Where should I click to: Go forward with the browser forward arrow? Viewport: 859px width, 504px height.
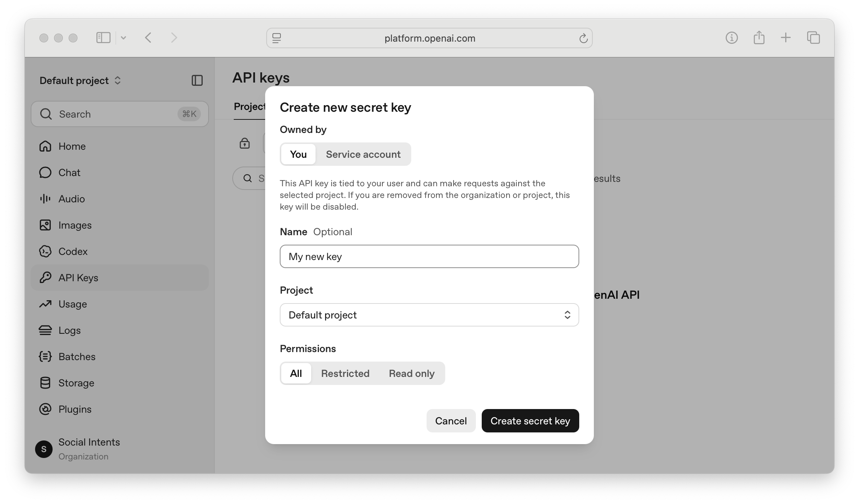[x=174, y=38]
